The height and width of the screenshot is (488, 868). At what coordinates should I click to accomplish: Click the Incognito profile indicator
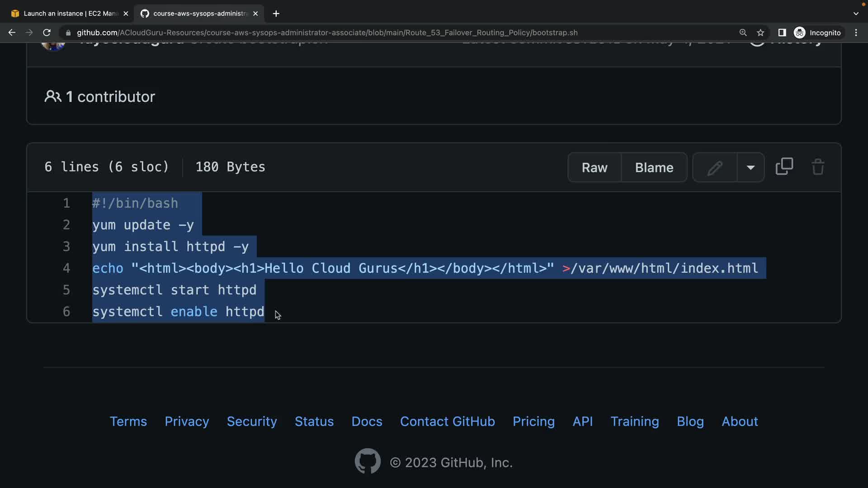[817, 33]
